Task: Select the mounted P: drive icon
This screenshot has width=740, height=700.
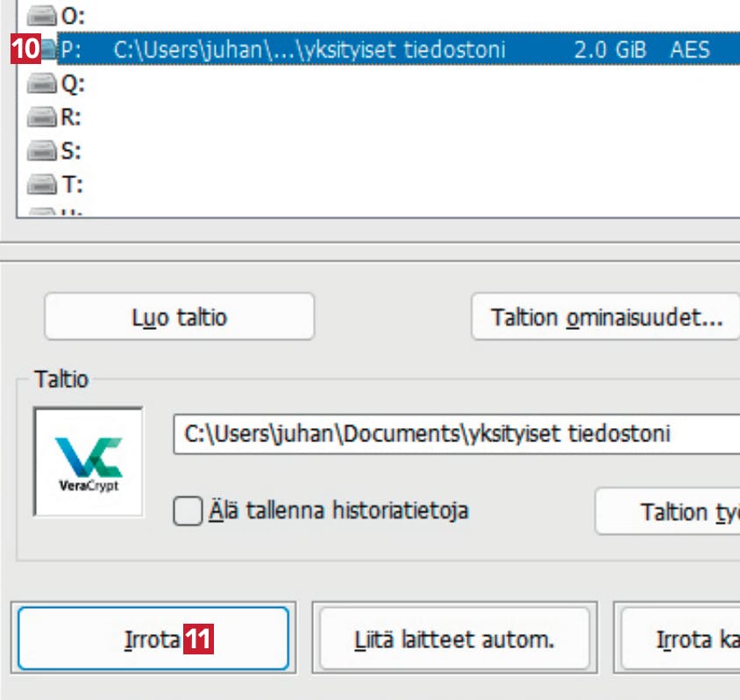Action: (x=48, y=50)
